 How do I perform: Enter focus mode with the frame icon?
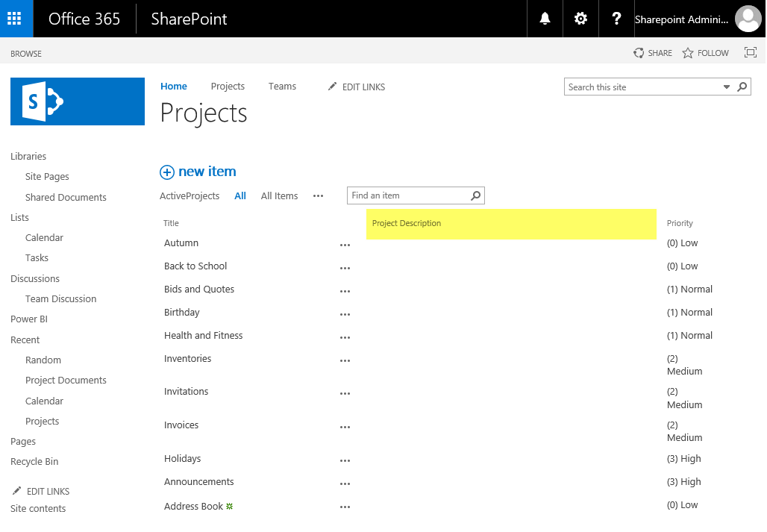[751, 52]
